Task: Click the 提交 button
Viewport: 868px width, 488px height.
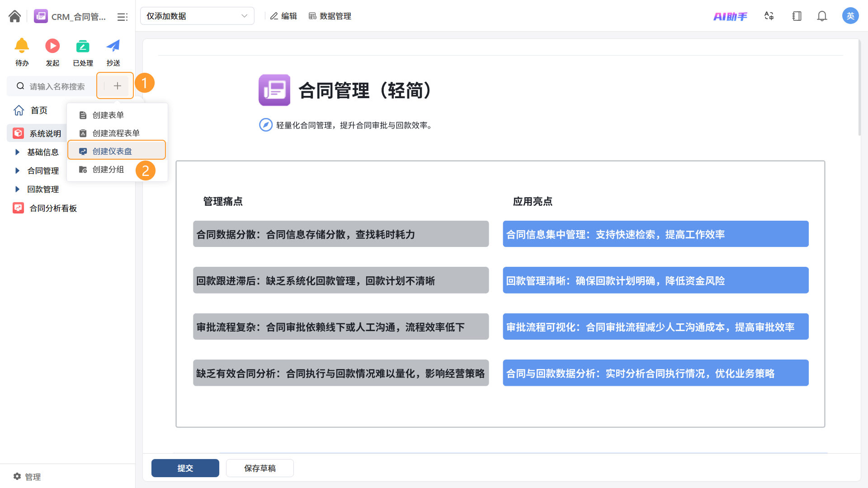Action: pyautogui.click(x=185, y=468)
